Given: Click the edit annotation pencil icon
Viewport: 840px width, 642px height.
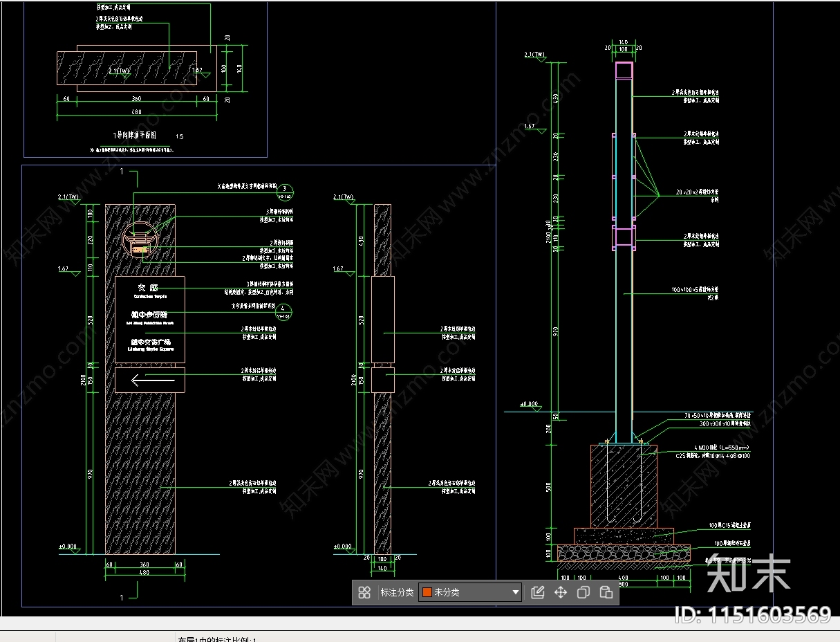Looking at the screenshot, I should tap(538, 592).
